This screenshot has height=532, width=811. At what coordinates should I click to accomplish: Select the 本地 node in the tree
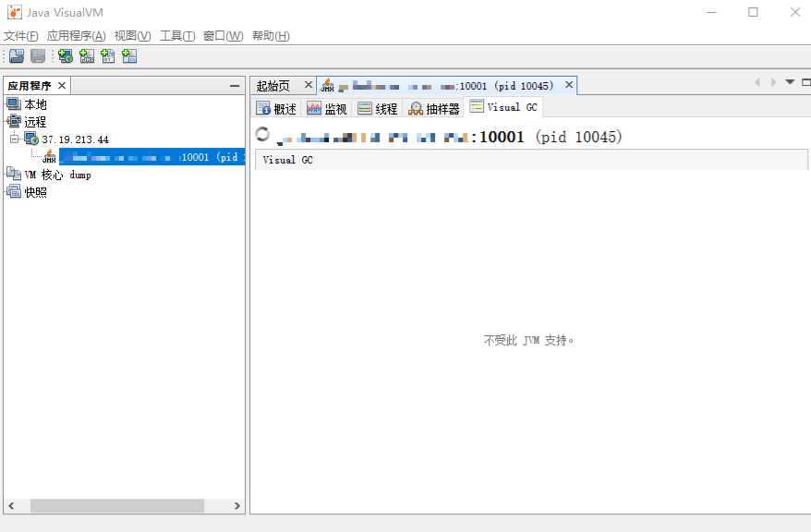click(35, 104)
